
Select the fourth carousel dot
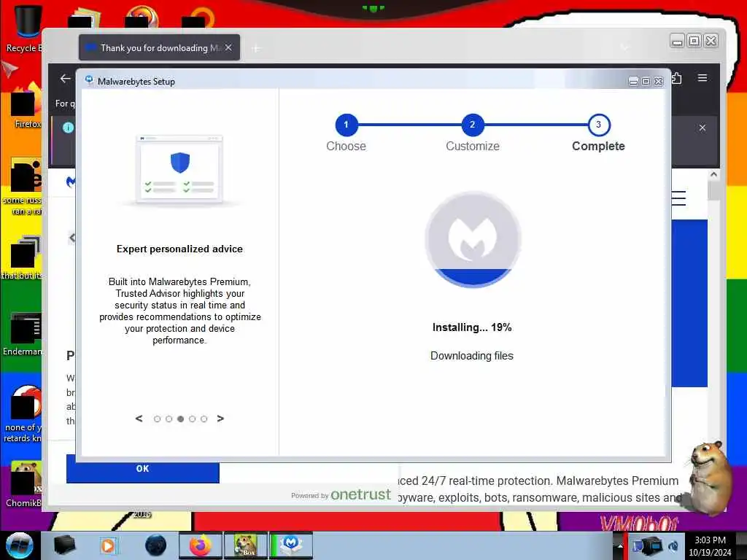[192, 419]
